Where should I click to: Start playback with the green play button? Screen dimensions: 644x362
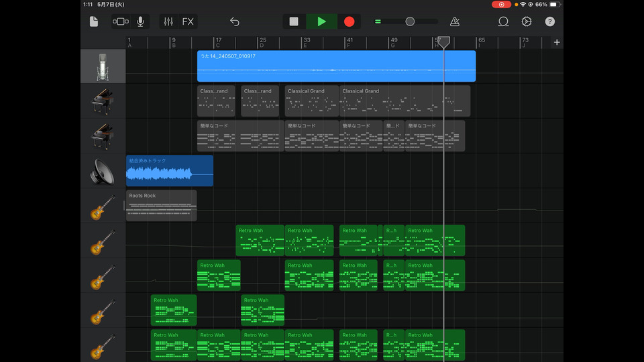(322, 21)
